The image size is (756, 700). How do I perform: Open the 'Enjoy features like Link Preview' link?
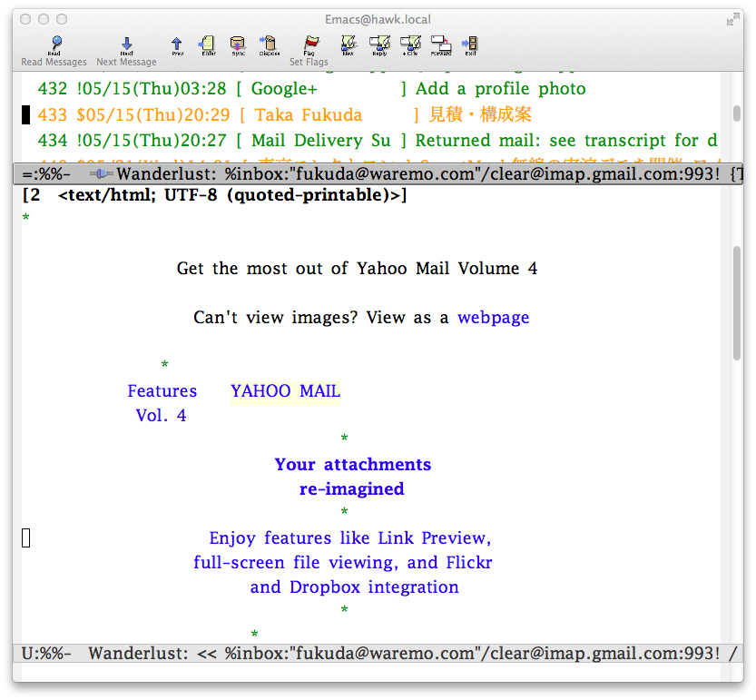[x=343, y=562]
